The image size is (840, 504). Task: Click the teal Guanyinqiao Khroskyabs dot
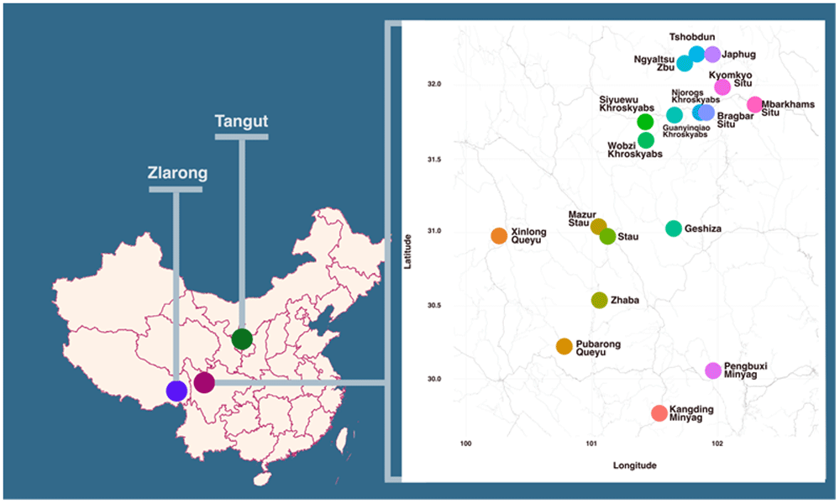tap(675, 114)
